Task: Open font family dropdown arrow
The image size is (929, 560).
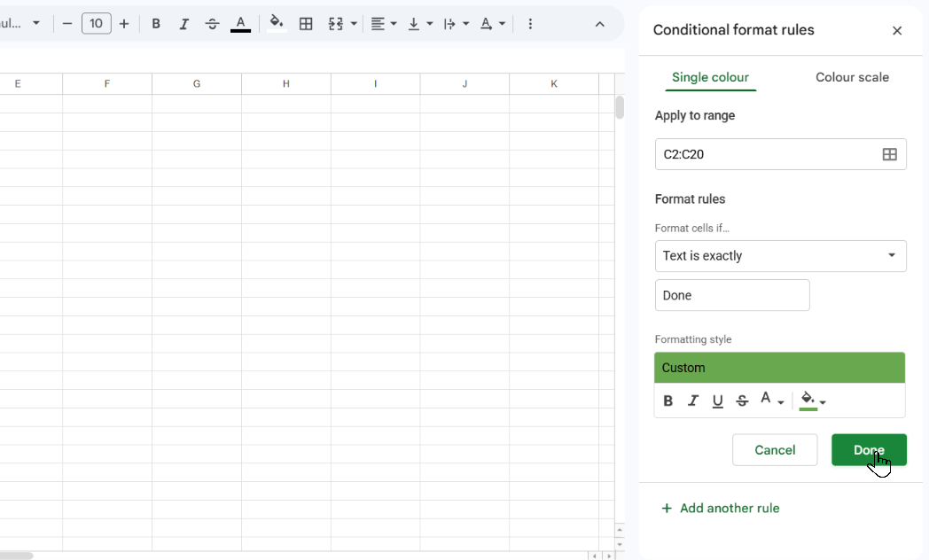Action: tap(36, 23)
